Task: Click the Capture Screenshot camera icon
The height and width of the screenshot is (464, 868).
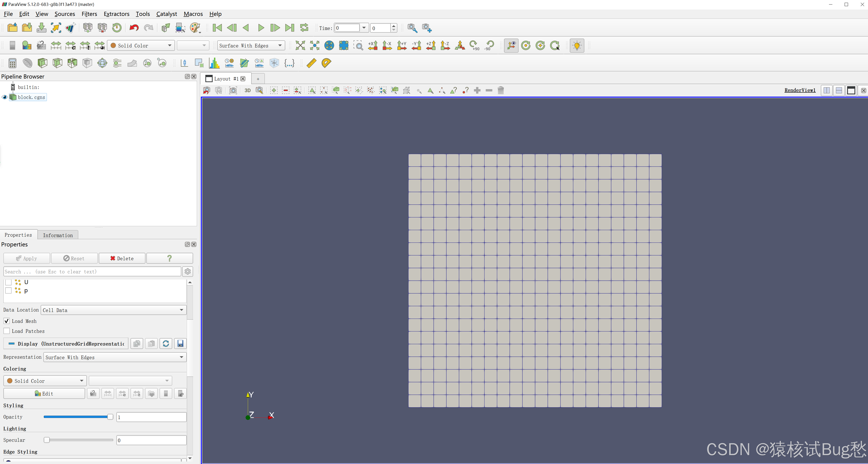Action: [233, 90]
